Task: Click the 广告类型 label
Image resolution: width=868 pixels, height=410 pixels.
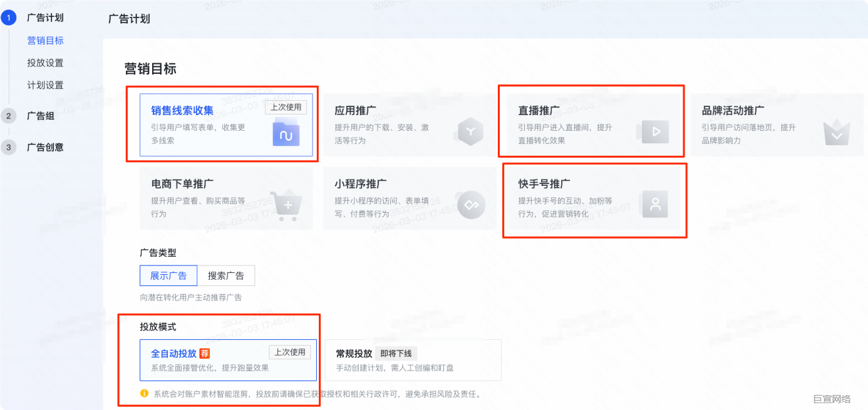Action: point(158,253)
